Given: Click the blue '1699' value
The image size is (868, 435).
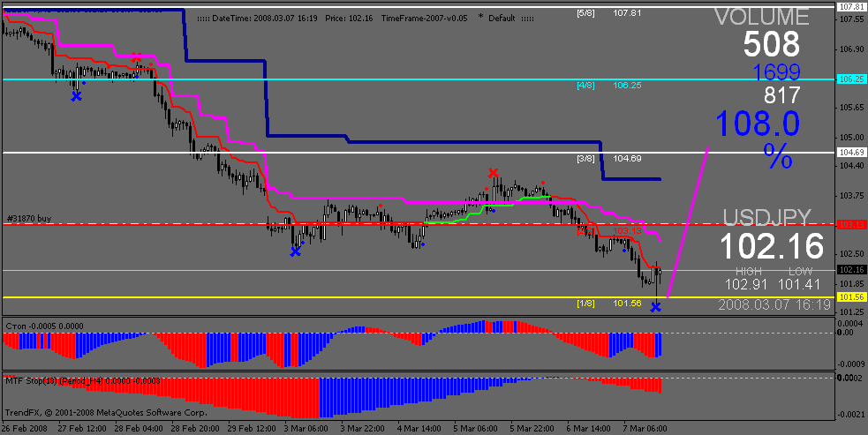Looking at the screenshot, I should [777, 72].
